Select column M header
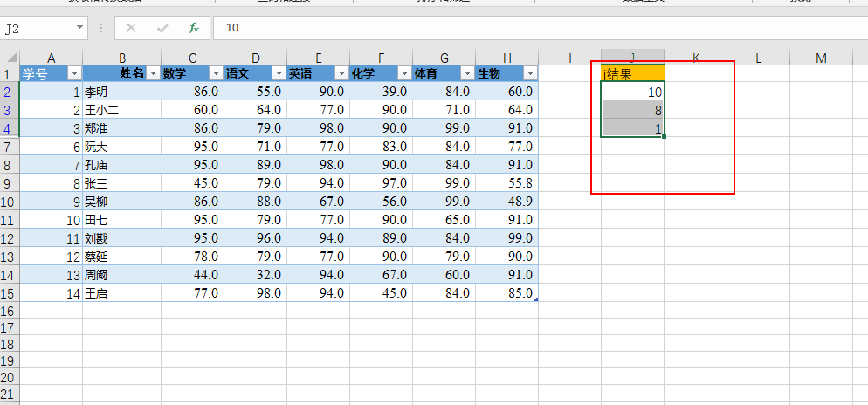This screenshot has height=405, width=868. [821, 58]
